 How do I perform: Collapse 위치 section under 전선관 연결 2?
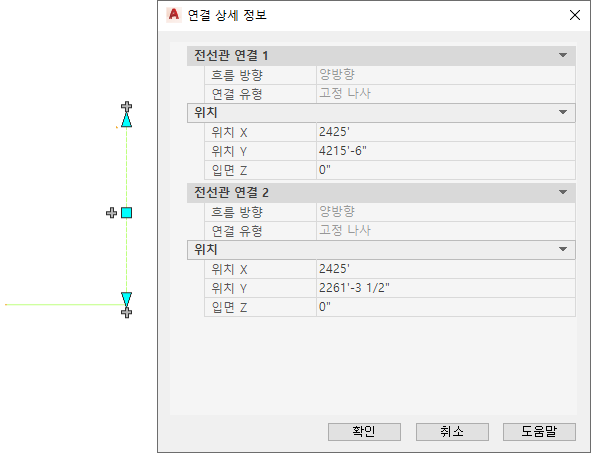point(563,249)
